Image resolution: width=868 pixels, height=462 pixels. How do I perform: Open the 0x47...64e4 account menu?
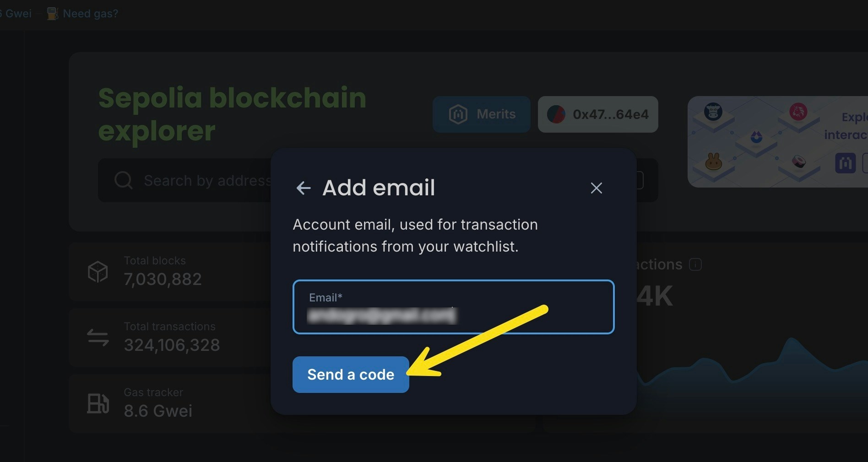[598, 114]
